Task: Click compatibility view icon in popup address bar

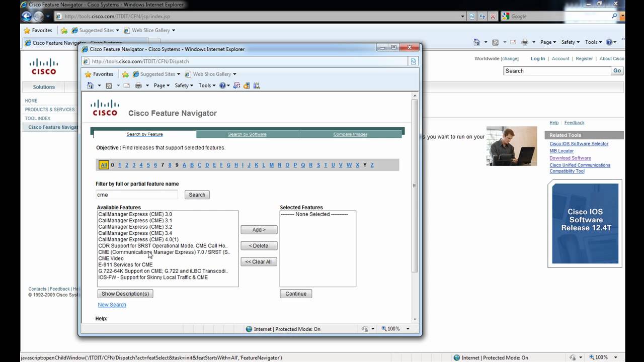Action: (413, 61)
